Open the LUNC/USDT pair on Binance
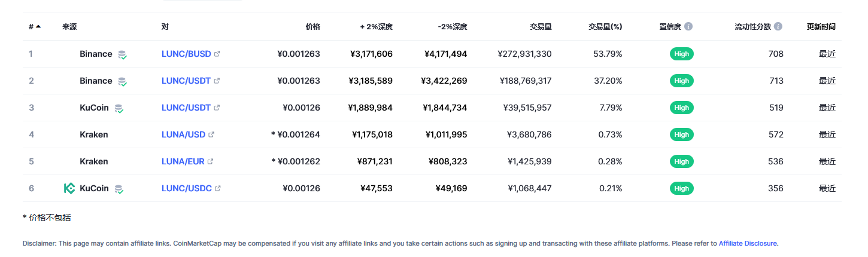This screenshot has width=868, height=257. (x=186, y=81)
